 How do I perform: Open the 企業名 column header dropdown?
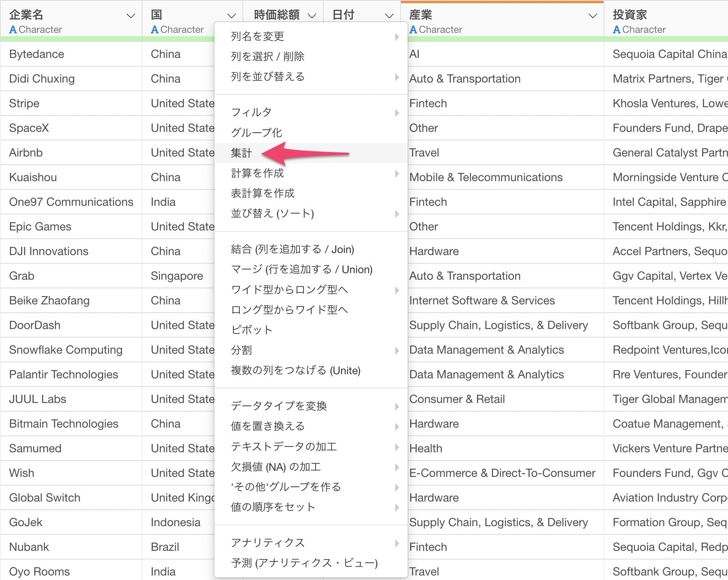point(131,16)
